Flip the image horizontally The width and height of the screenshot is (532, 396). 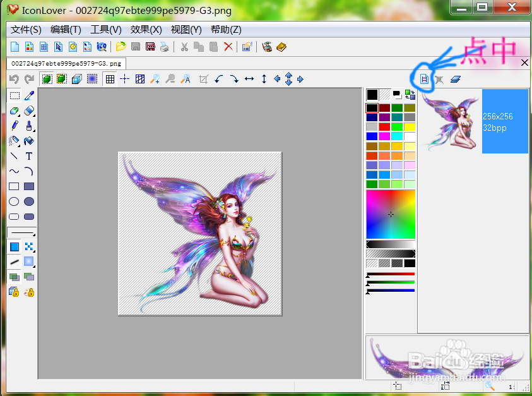pos(249,79)
